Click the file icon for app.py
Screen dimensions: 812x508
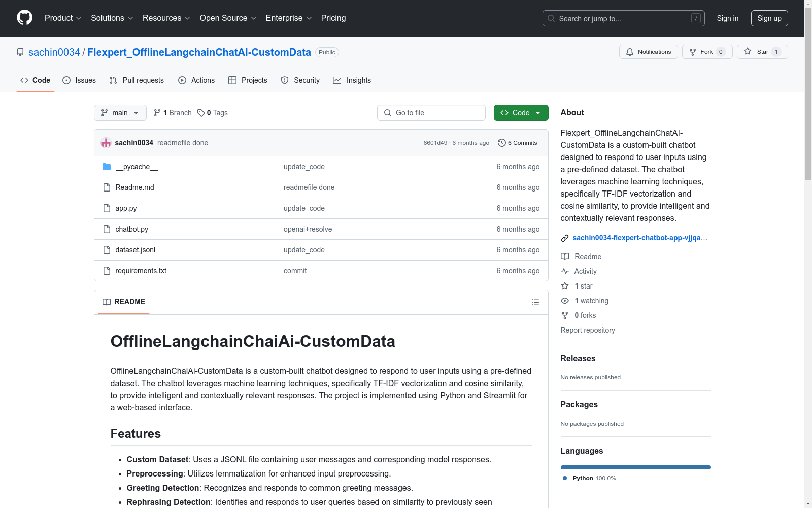click(x=107, y=208)
